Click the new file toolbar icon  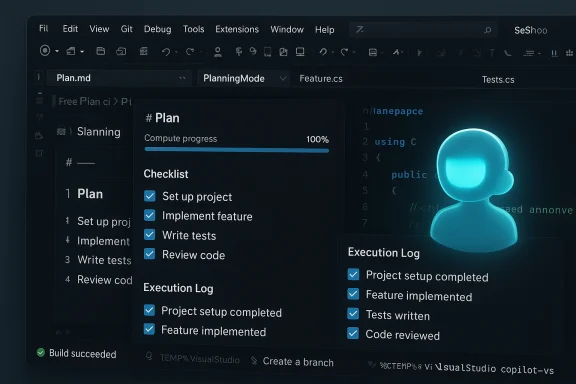(x=71, y=51)
